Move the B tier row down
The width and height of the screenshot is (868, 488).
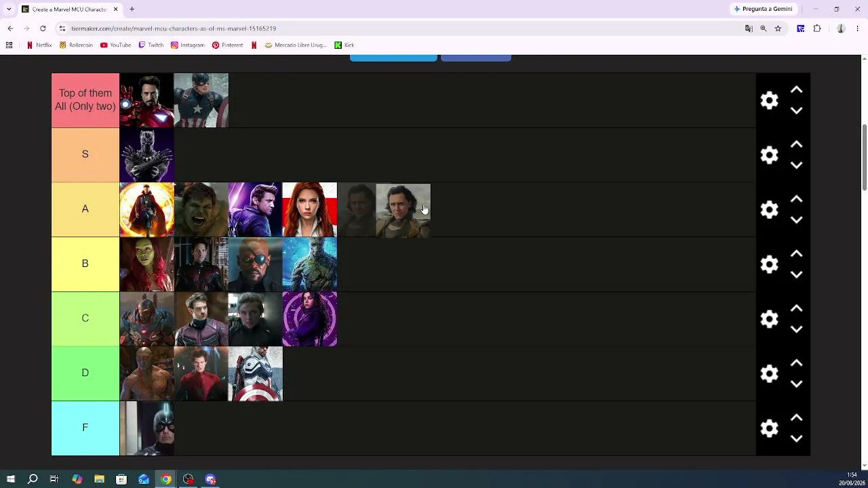(797, 274)
